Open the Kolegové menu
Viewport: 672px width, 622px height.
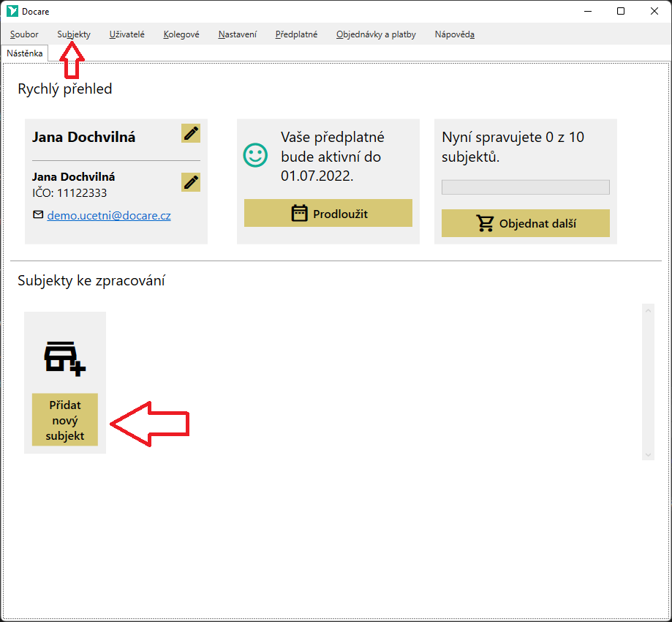pyautogui.click(x=181, y=34)
